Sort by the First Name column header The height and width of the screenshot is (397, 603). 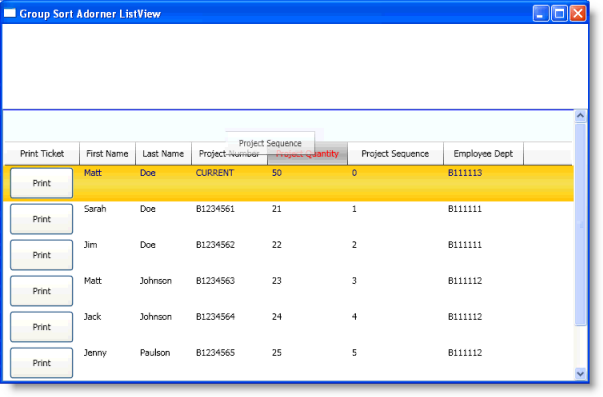click(x=107, y=153)
